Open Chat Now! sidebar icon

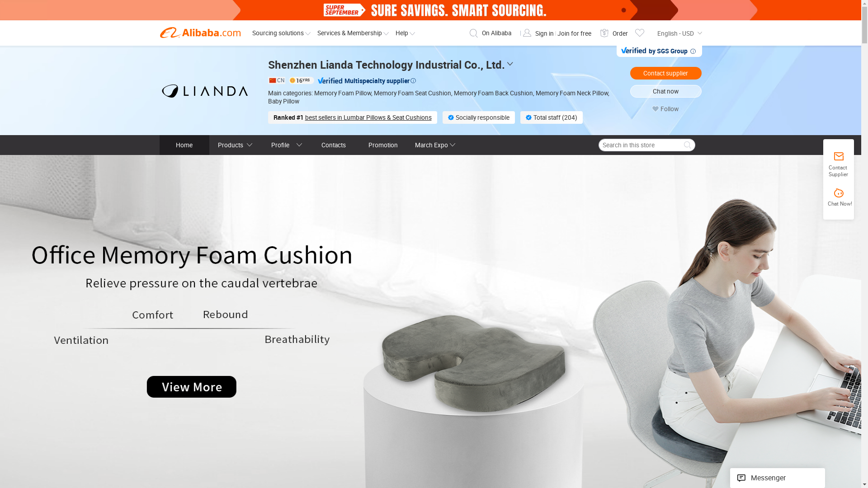click(839, 193)
